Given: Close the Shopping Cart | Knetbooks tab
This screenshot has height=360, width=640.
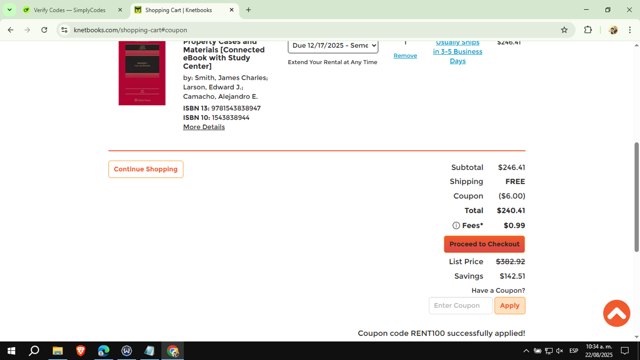Looking at the screenshot, I should (x=231, y=10).
